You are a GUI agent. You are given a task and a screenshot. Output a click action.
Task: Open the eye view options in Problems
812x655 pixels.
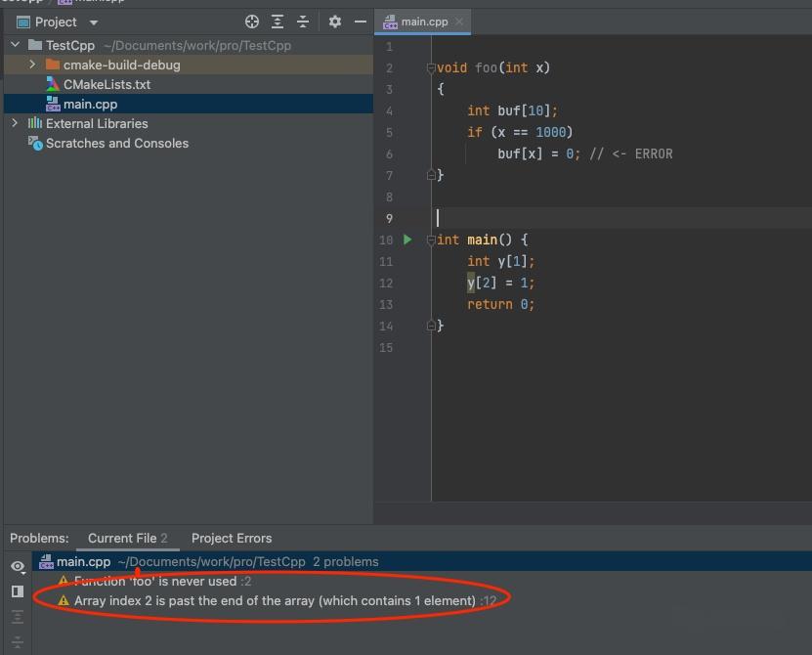17,567
